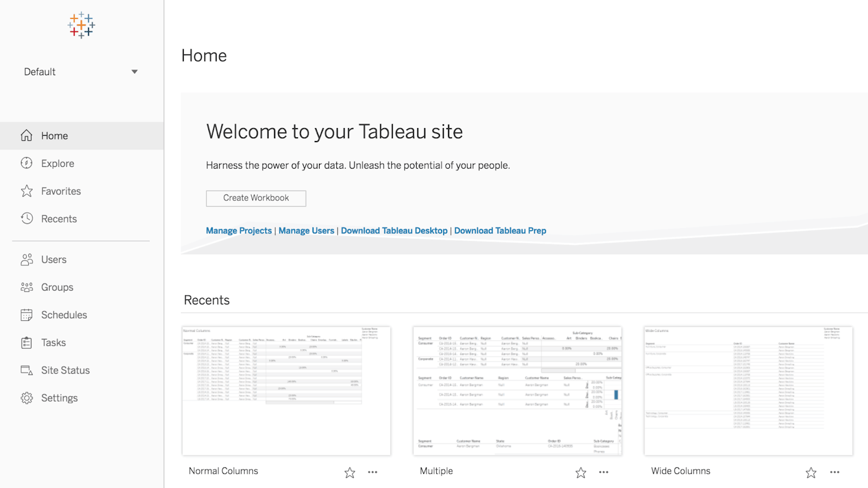868x488 pixels.
Task: Follow the Manage Projects link
Action: [x=239, y=230]
